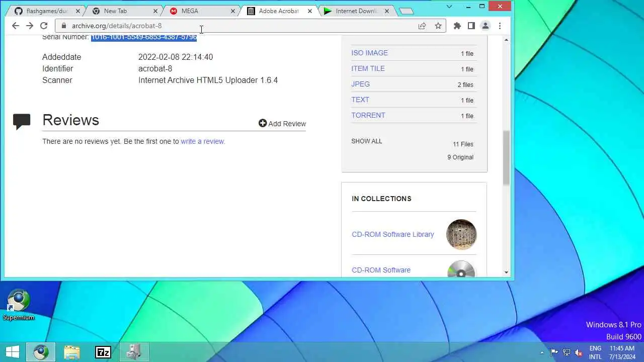This screenshot has width=644, height=362.
Task: Click the page scrollbar down arrow
Action: coord(506,273)
